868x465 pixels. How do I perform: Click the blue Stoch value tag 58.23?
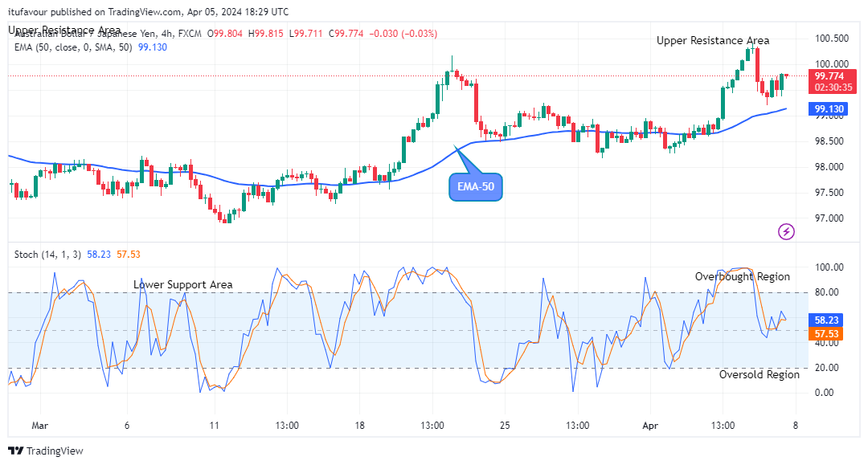825,320
